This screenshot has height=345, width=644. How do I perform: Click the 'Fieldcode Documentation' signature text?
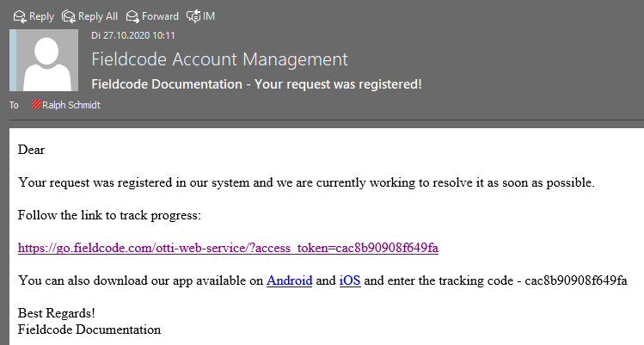tap(89, 330)
